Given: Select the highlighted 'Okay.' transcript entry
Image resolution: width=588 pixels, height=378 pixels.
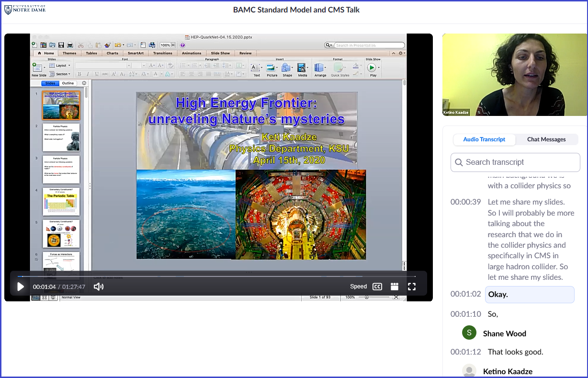Looking at the screenshot, I should tap(530, 294).
